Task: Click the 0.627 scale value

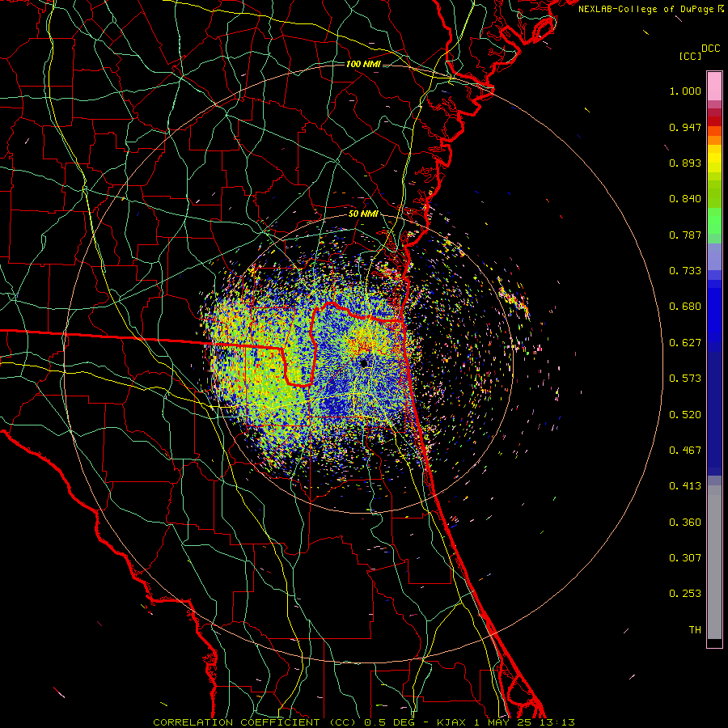Action: point(685,343)
